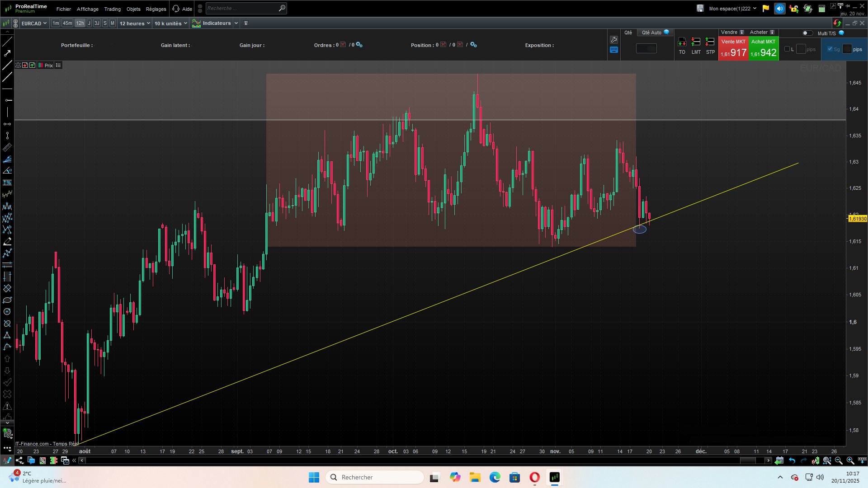Click the blue keyboard icon

[613, 50]
